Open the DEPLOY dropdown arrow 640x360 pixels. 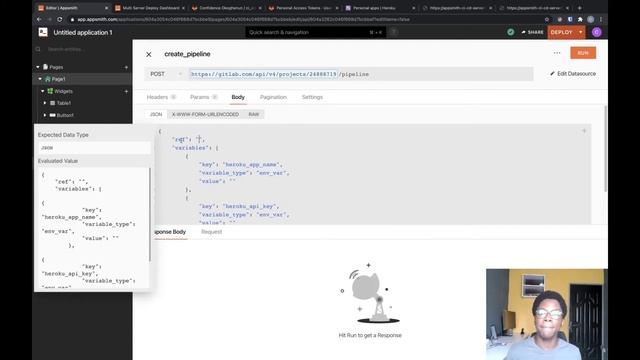tap(580, 32)
